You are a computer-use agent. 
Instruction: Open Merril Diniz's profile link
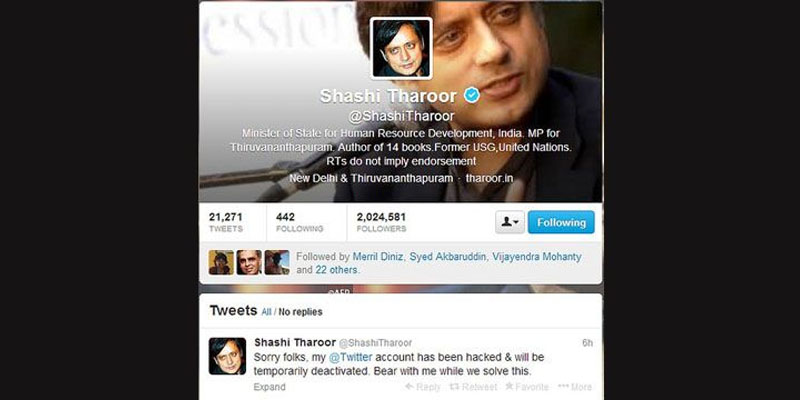pyautogui.click(x=378, y=257)
